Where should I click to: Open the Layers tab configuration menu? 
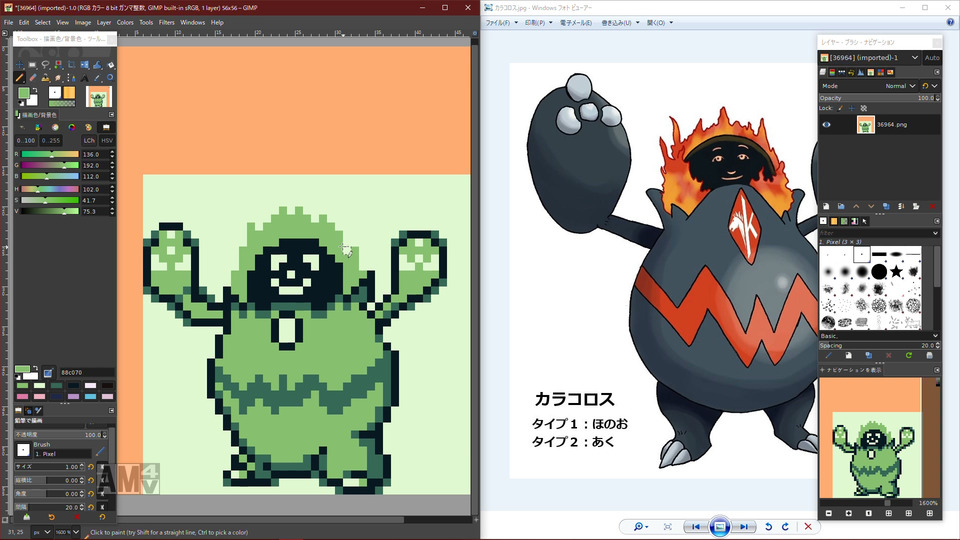click(937, 72)
